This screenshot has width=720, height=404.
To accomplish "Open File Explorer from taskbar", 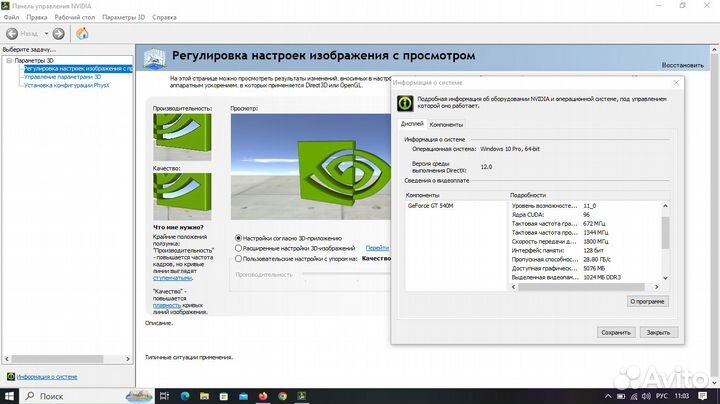I will coord(204,396).
